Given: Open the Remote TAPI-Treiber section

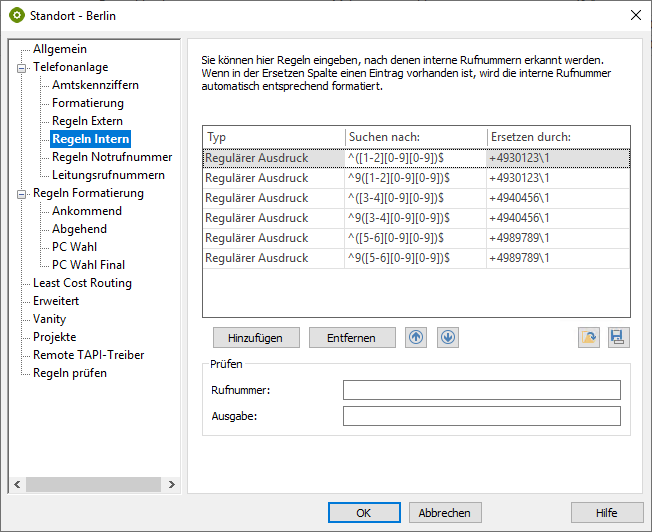Looking at the screenshot, I should pos(88,355).
